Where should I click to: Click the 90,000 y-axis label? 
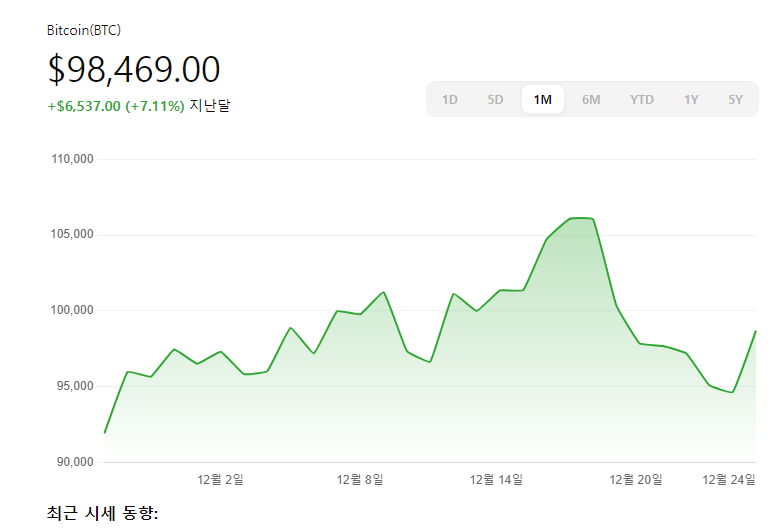point(75,462)
